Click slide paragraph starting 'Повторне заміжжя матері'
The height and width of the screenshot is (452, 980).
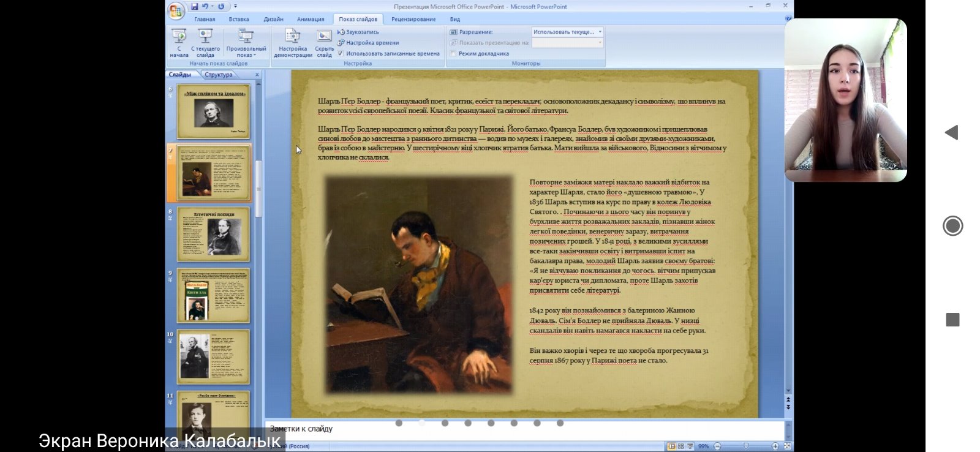point(622,236)
